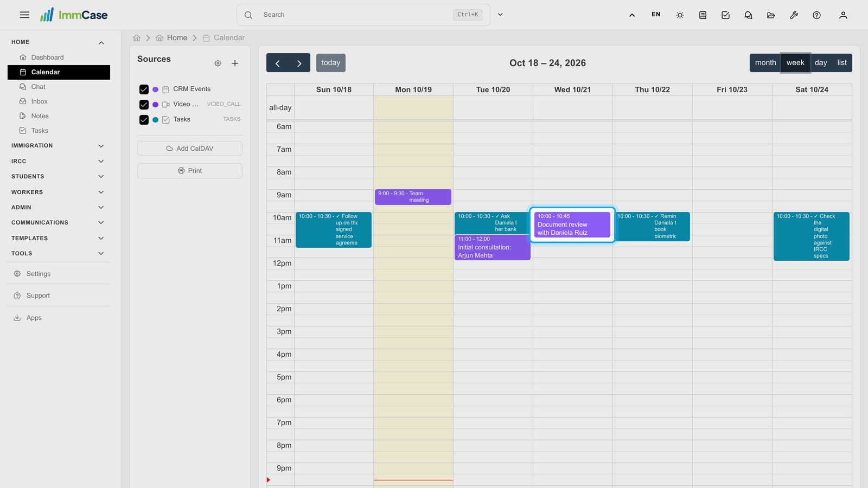Expand the ADMIN section

[x=59, y=208]
